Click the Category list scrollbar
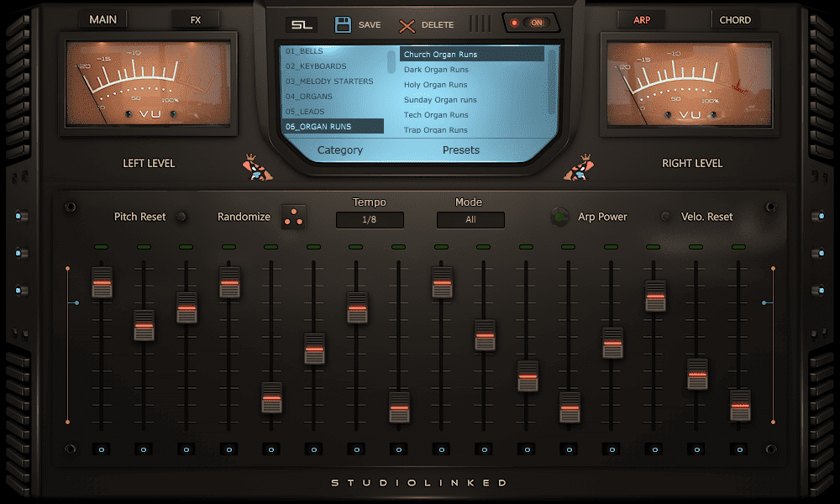840x504 pixels. [391, 62]
